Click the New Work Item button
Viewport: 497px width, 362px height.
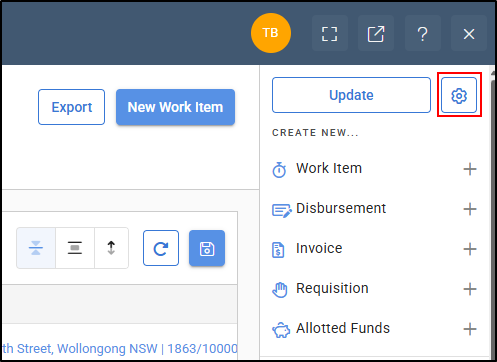point(175,107)
